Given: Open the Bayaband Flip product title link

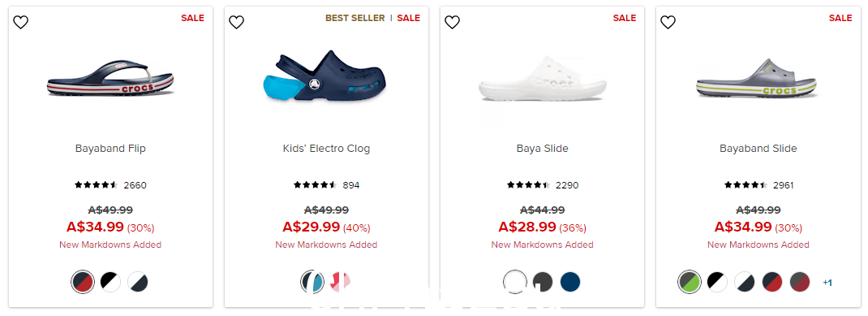Looking at the screenshot, I should click(110, 149).
